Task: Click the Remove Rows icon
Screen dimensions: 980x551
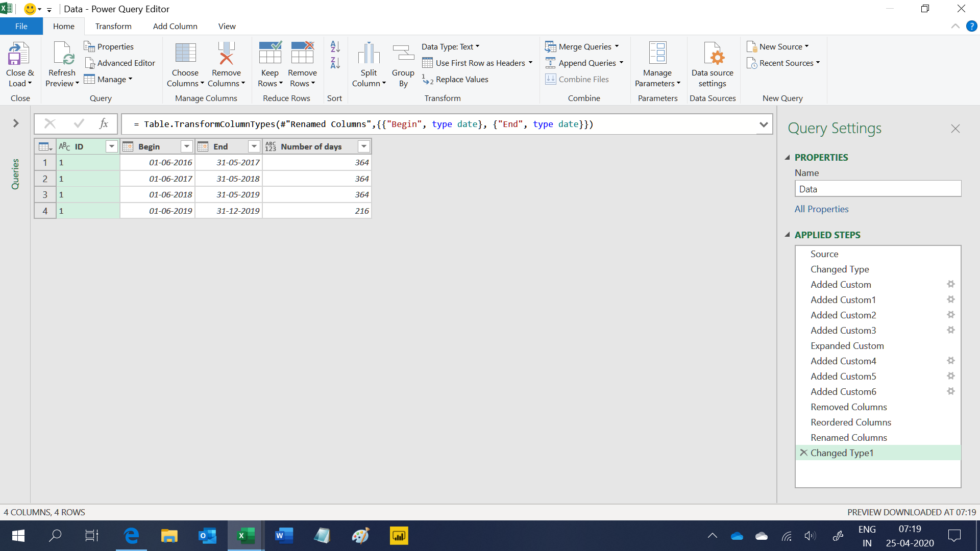Action: pyautogui.click(x=302, y=53)
